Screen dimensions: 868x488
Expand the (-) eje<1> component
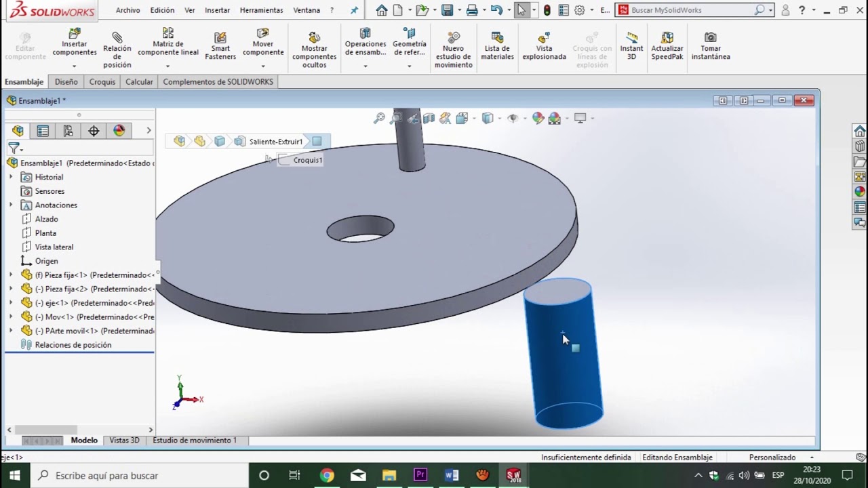pyautogui.click(x=10, y=303)
